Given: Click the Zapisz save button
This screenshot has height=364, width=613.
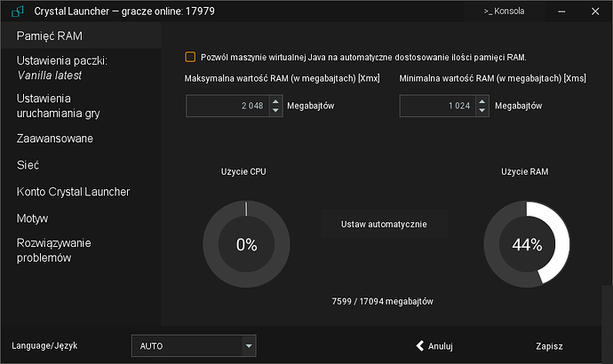Looking at the screenshot, I should (x=549, y=346).
